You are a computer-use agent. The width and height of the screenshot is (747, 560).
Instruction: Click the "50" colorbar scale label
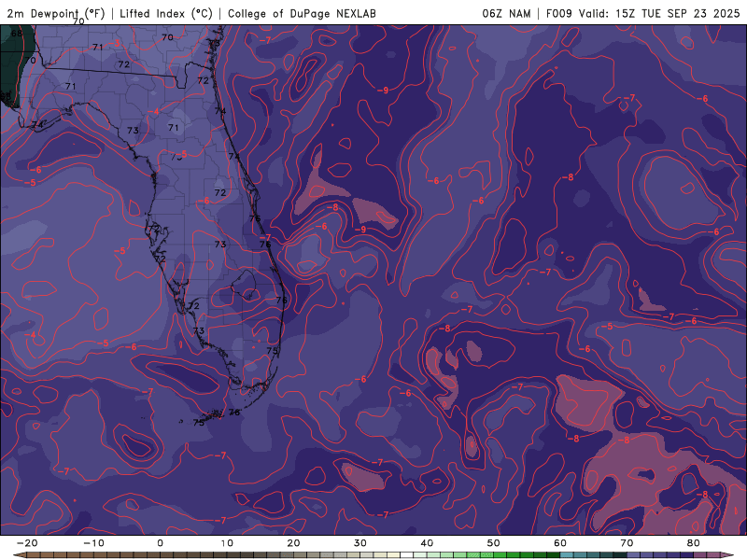pos(494,543)
